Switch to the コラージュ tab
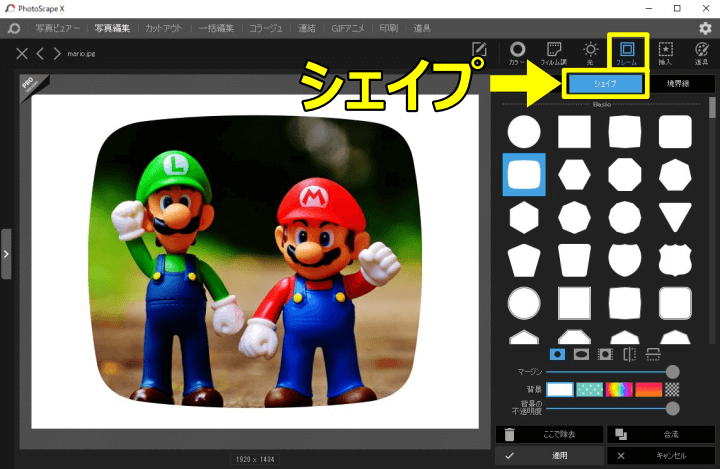Screen dimensions: 720x469 (266, 28)
